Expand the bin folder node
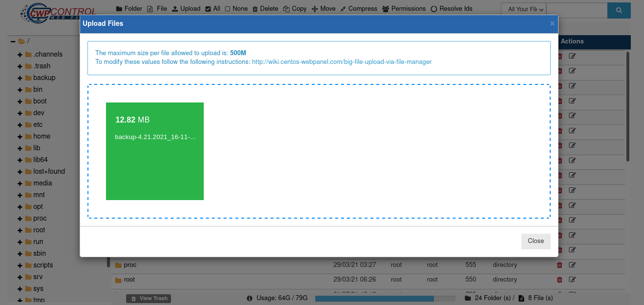Viewport: 644px width, 305px height. coord(20,90)
